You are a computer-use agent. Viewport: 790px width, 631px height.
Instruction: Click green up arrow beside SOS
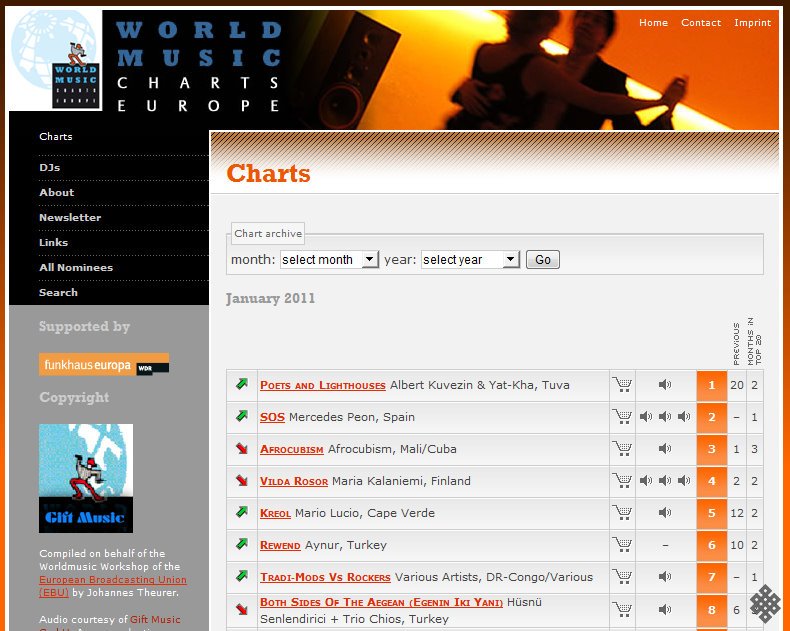tap(242, 416)
